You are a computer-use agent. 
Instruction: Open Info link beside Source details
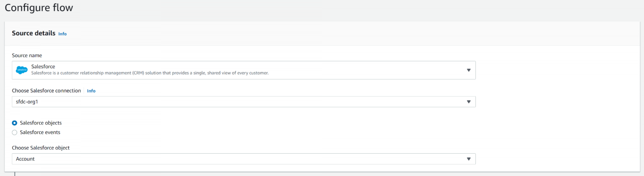[x=62, y=34]
